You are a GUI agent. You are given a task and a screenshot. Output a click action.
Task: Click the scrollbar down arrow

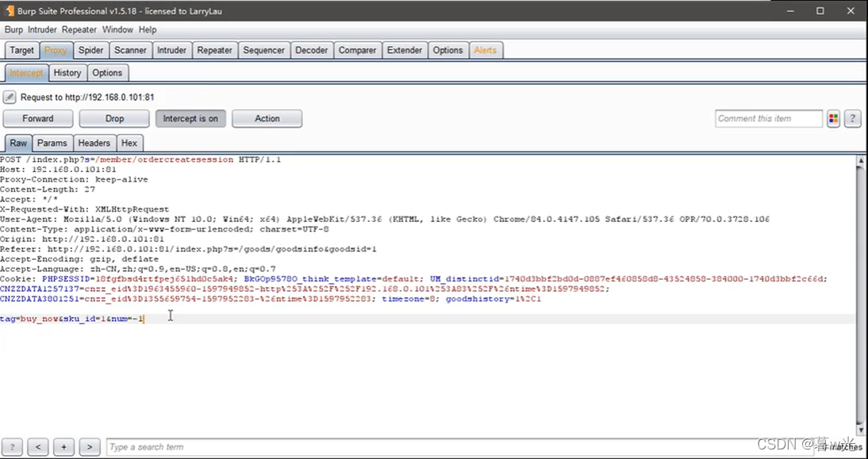coord(861,430)
